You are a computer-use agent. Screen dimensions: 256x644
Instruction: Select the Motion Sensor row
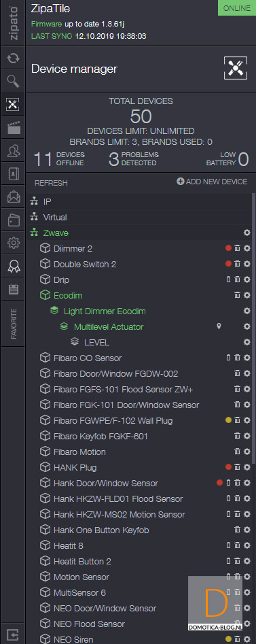pos(141,577)
